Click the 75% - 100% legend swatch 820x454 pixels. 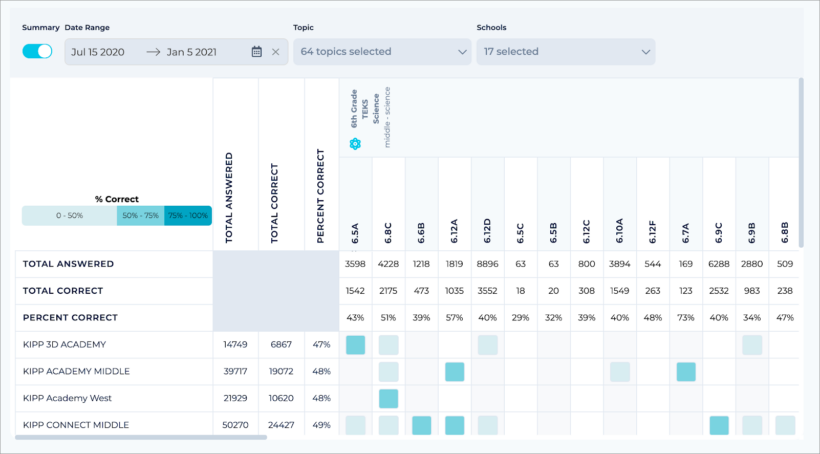(188, 215)
